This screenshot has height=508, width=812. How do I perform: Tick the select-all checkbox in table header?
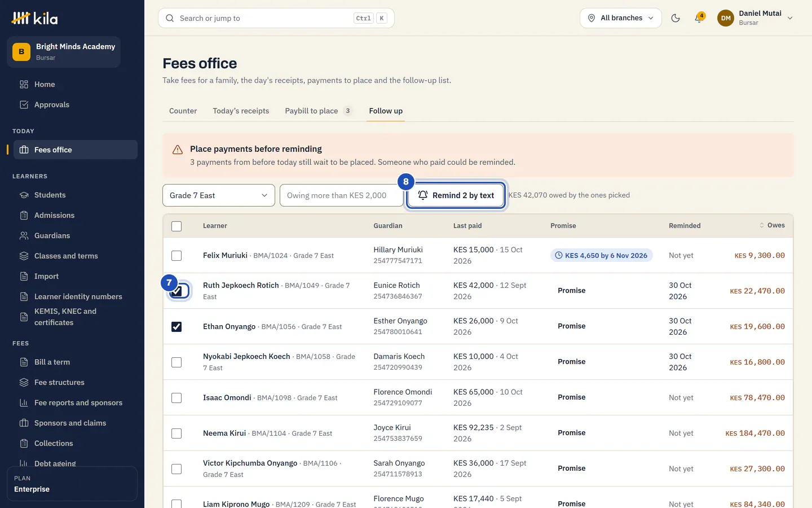tap(176, 226)
